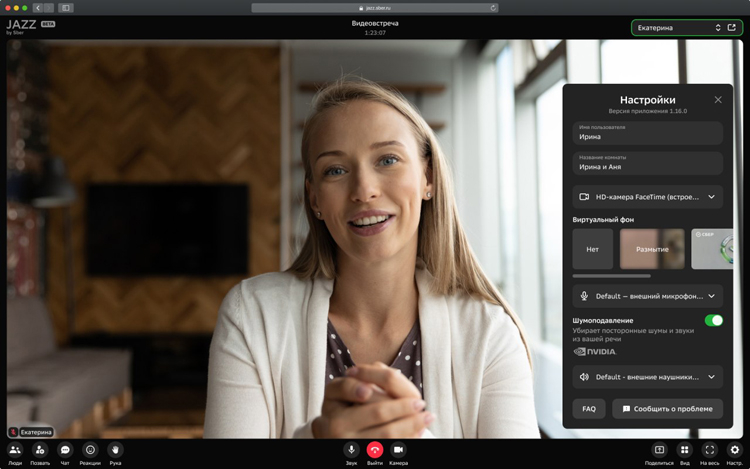This screenshot has width=750, height=469.
Task: Mute microphone with the Звук button
Action: coord(351,450)
